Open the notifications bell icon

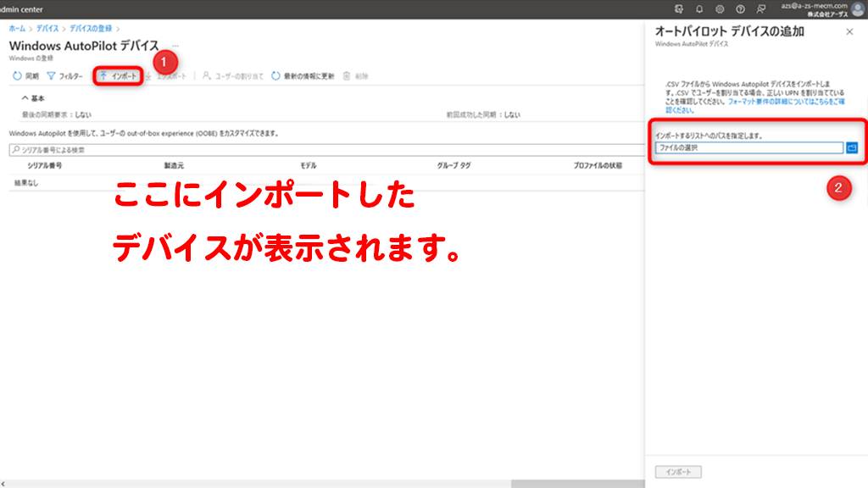click(x=699, y=8)
